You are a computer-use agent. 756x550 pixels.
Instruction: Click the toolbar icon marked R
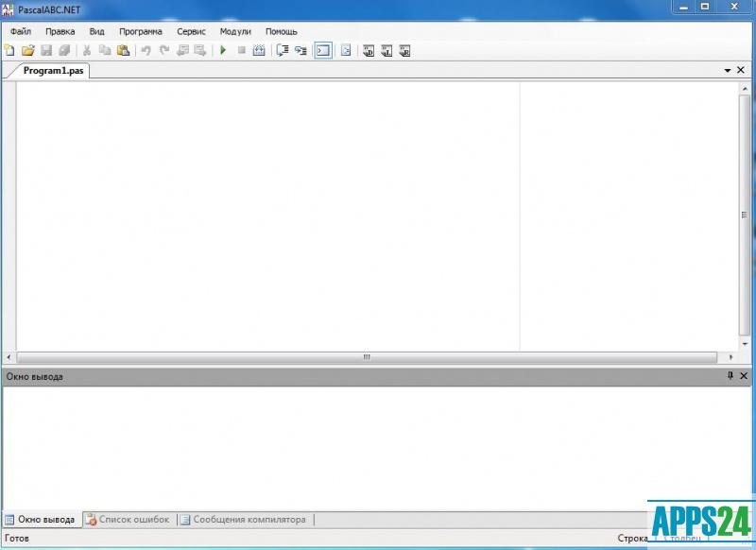(x=404, y=50)
